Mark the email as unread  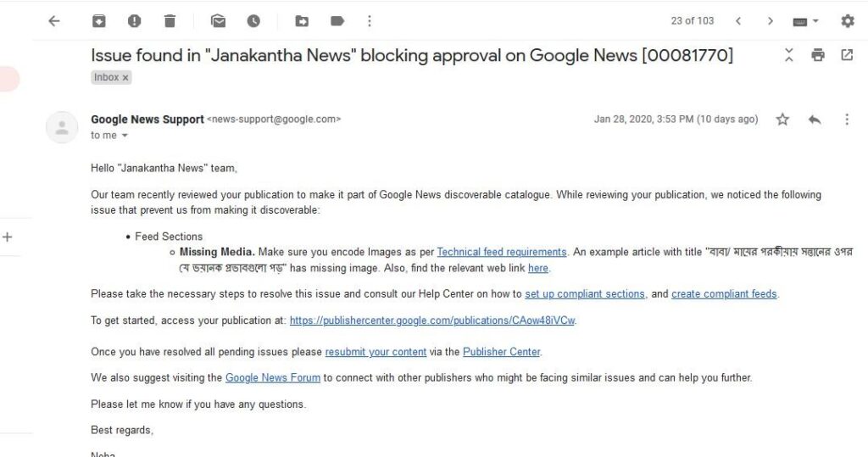pos(218,21)
